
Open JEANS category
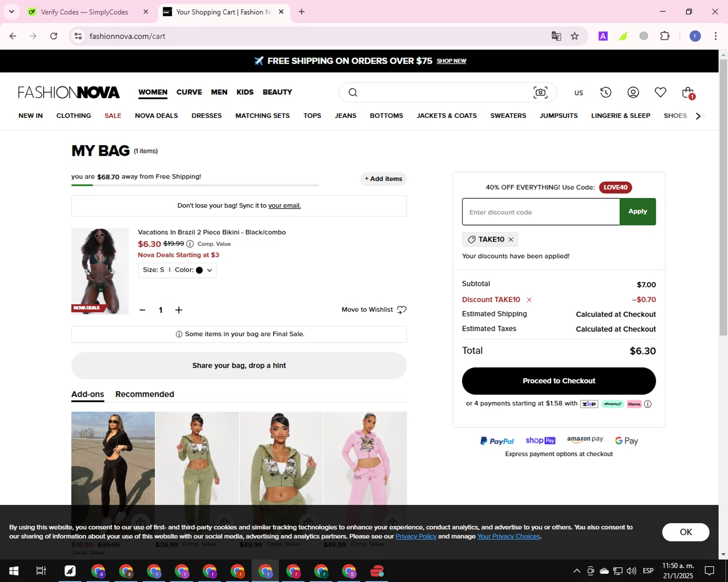pyautogui.click(x=346, y=115)
